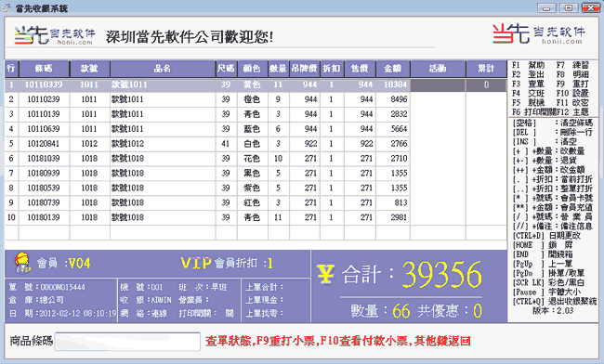Click the order number 0000N015444
604x364 pixels.
63,288
